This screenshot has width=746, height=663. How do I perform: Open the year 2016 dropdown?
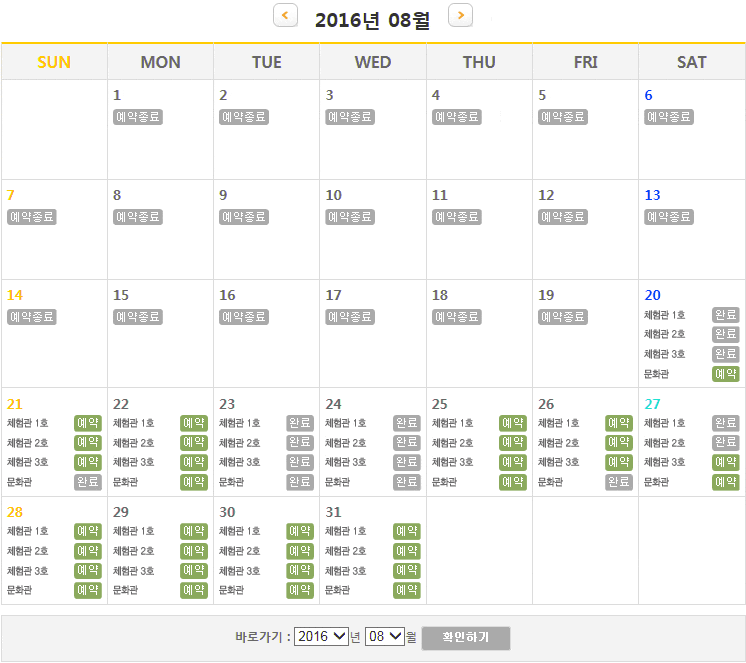click(x=321, y=636)
